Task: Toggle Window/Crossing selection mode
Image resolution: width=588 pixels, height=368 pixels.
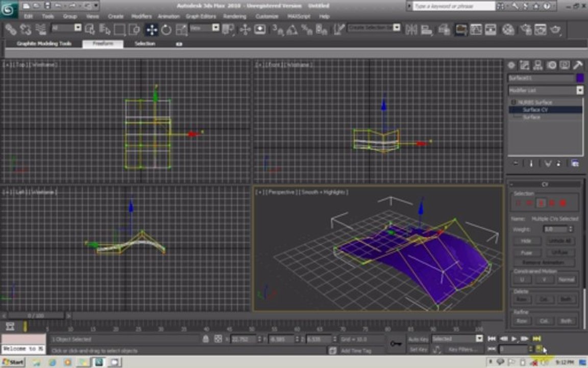Action: click(134, 29)
